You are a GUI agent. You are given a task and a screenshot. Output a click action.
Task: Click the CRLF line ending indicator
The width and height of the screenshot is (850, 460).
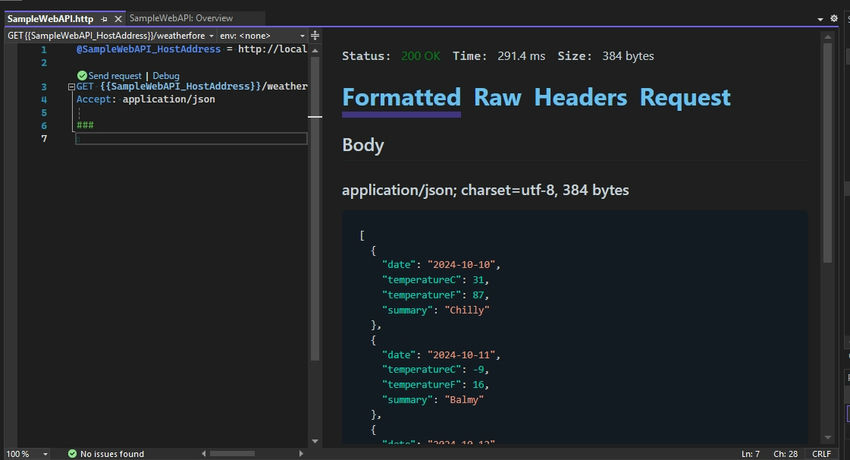821,453
